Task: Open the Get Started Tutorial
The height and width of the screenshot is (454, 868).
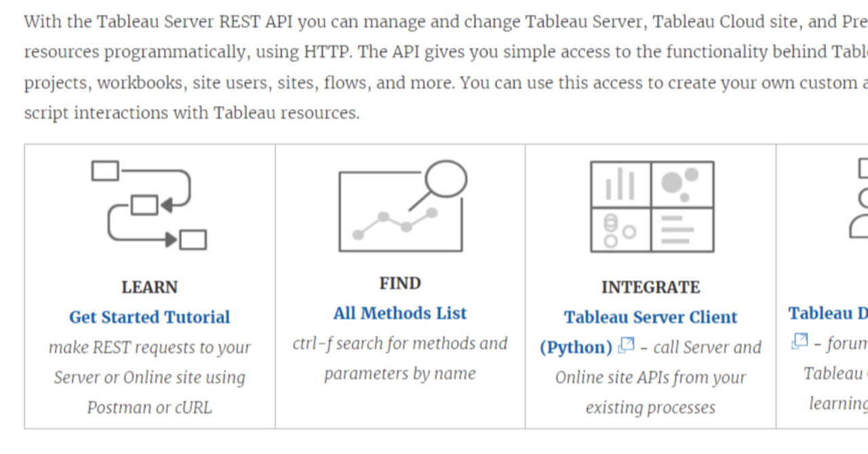Action: 149,316
